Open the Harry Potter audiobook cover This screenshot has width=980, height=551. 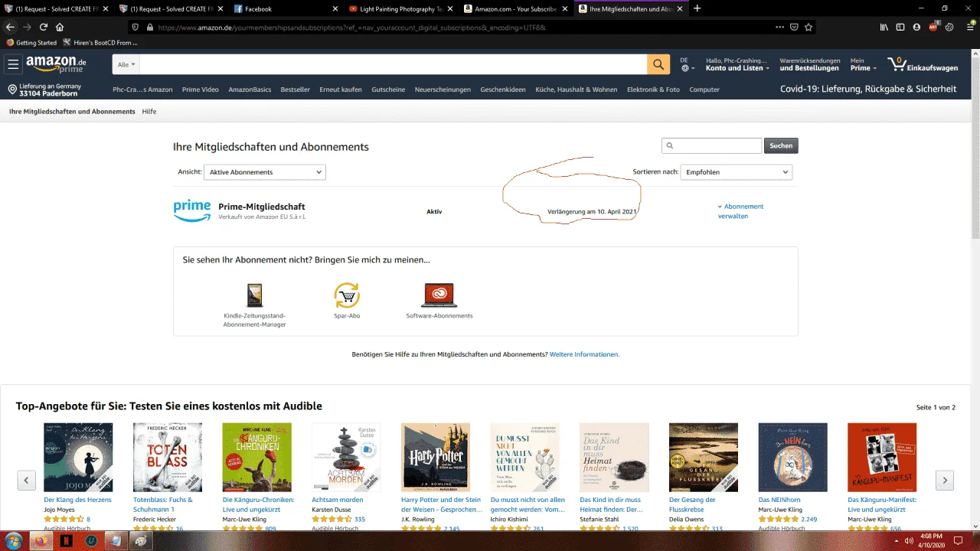pos(436,457)
